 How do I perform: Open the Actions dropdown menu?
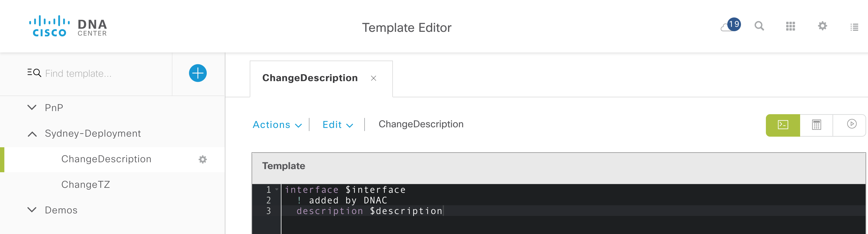point(277,125)
